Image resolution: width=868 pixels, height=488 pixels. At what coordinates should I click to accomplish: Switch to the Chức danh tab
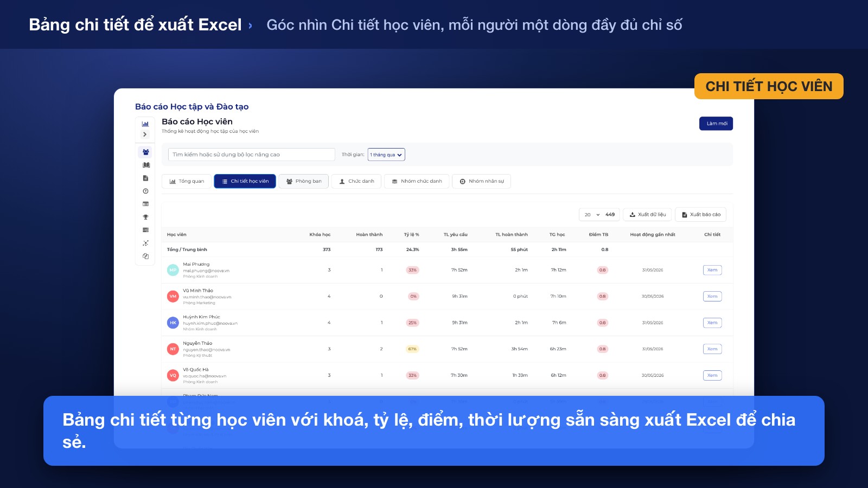point(356,181)
